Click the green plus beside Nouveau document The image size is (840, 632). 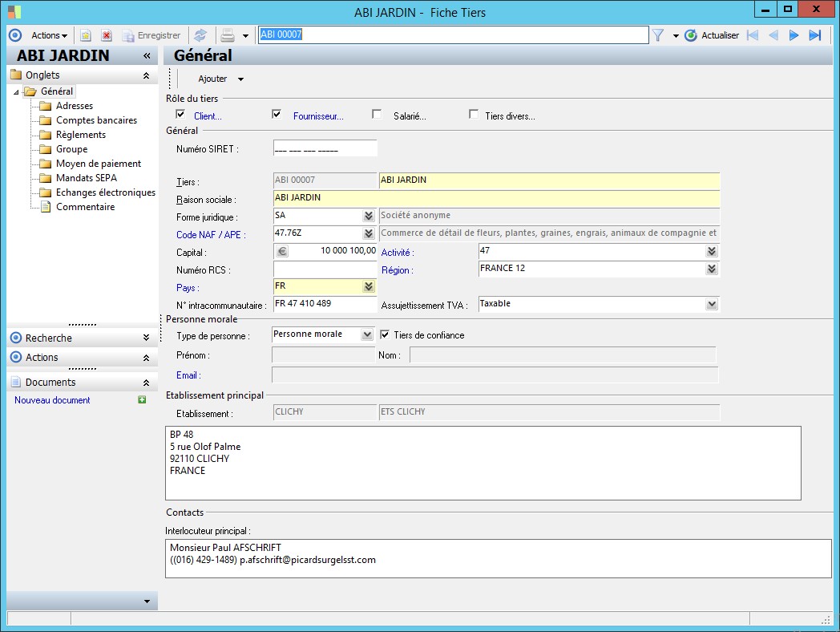[143, 400]
